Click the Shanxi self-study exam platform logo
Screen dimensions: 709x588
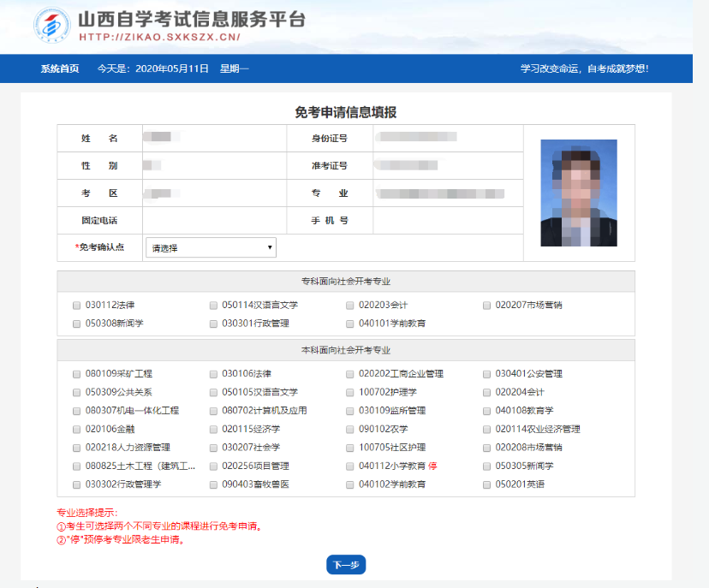pos(52,26)
